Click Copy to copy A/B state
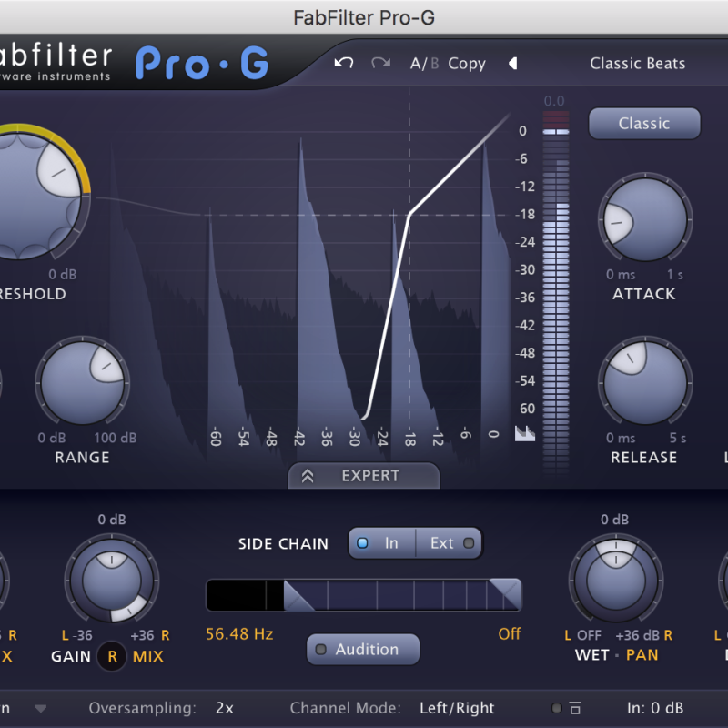728x728 pixels. point(467,64)
